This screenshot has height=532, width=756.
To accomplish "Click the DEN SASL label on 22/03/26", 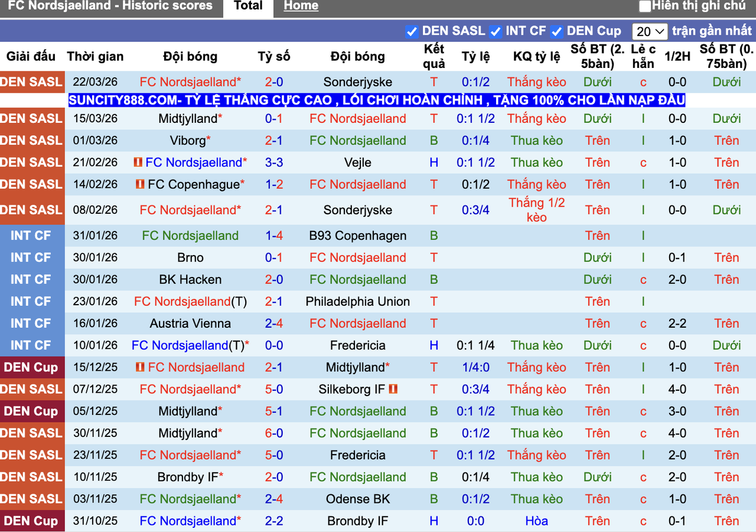I will [31, 82].
